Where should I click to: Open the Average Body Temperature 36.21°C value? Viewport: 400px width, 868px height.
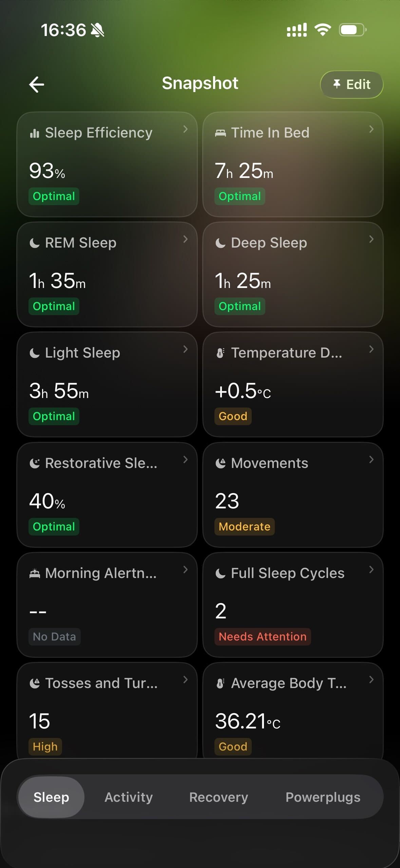click(x=248, y=721)
